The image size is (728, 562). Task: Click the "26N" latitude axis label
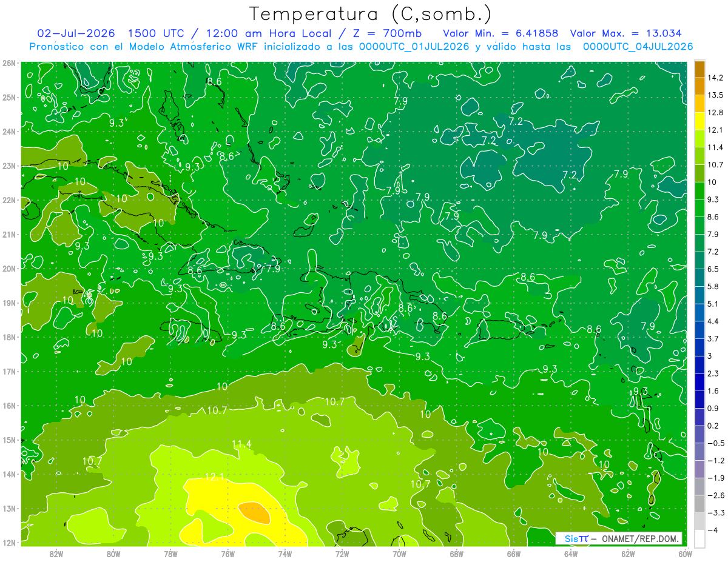point(9,62)
